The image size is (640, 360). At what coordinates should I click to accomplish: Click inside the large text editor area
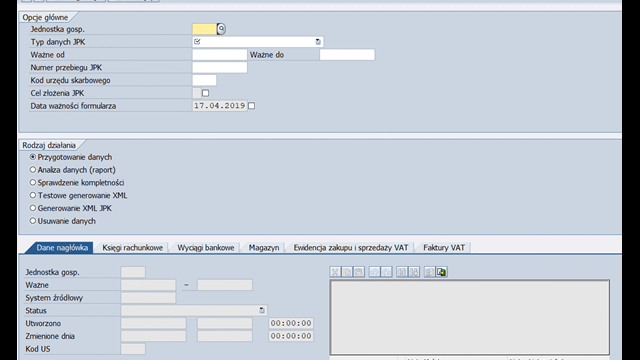(x=470, y=317)
